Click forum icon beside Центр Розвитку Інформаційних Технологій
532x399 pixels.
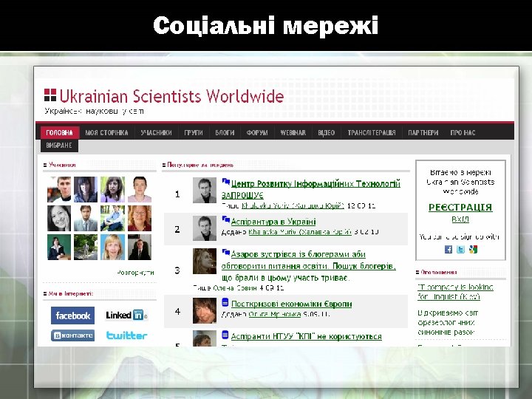click(x=225, y=182)
